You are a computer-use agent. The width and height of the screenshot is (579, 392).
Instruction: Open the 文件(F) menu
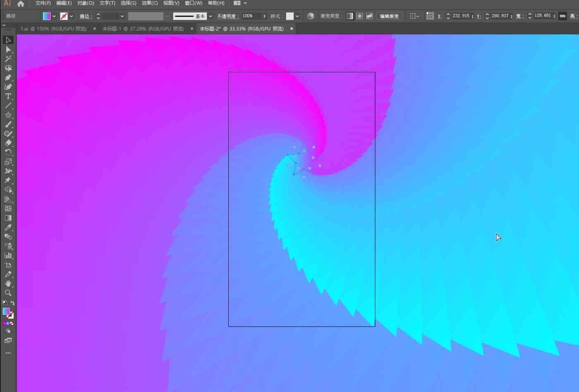[x=43, y=3]
